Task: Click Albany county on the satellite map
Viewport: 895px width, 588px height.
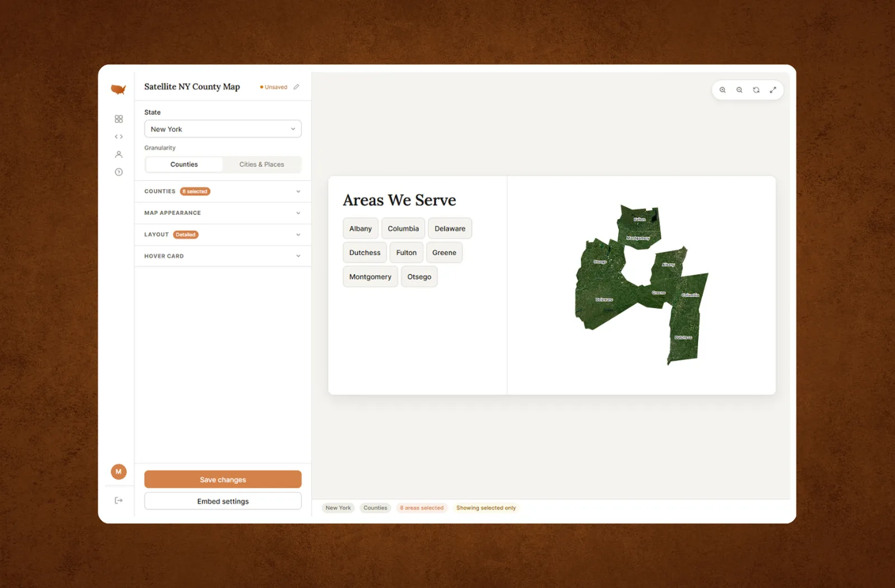Action: pyautogui.click(x=667, y=265)
